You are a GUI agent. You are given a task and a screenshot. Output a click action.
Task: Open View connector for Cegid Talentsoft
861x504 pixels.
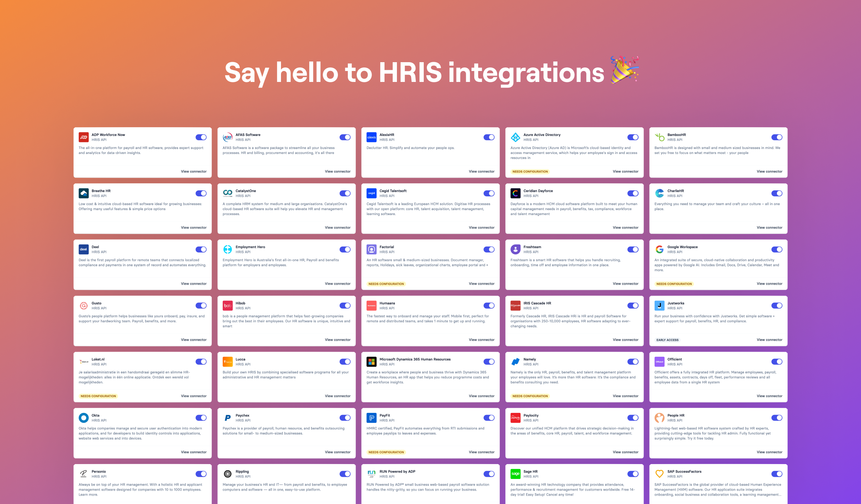tap(482, 228)
